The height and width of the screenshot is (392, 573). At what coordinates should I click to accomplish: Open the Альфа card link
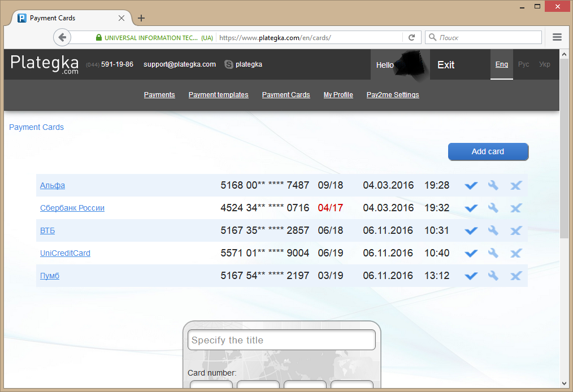click(x=53, y=186)
